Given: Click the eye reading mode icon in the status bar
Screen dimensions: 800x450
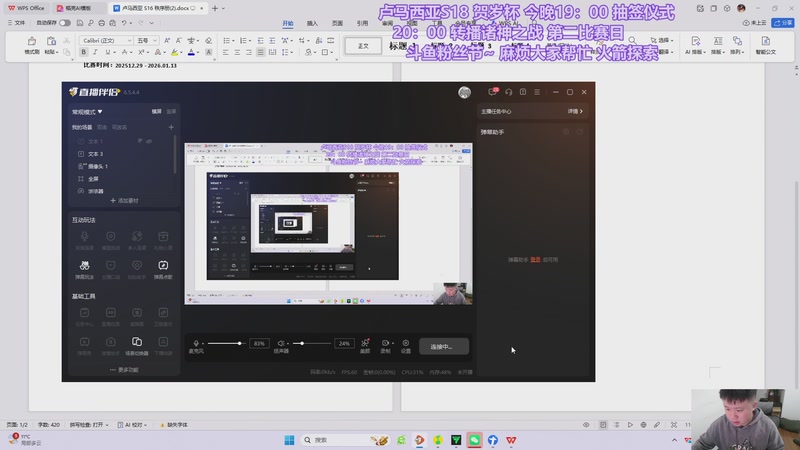Looking at the screenshot, I should [x=586, y=424].
